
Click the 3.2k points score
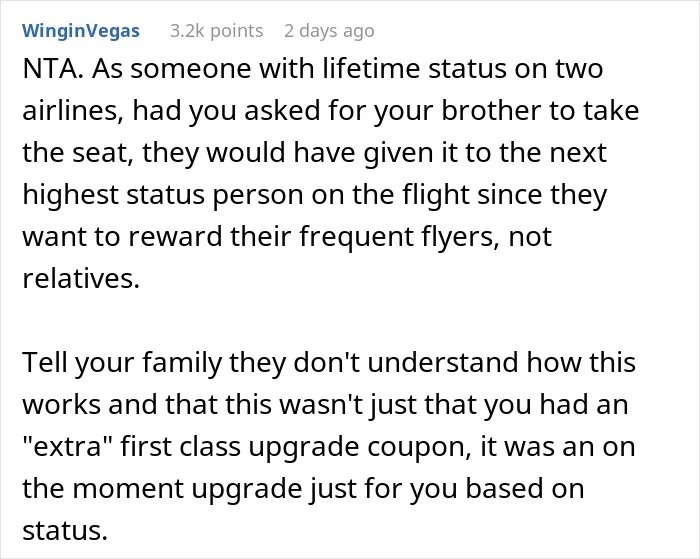coord(217,31)
